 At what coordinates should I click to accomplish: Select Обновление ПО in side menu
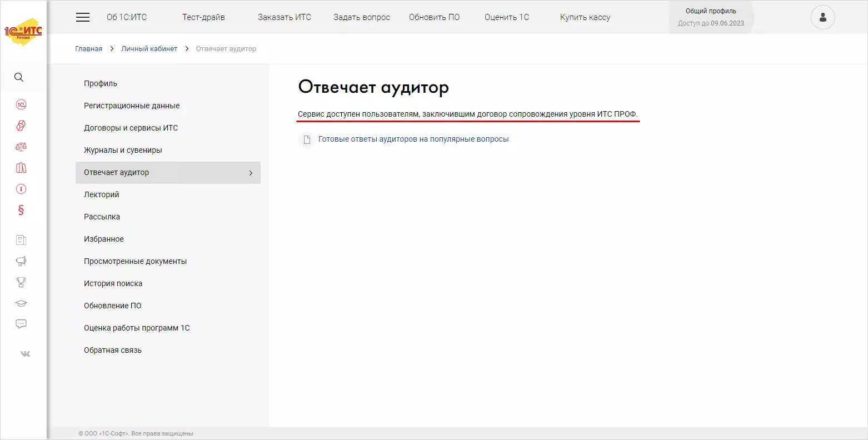(x=113, y=306)
